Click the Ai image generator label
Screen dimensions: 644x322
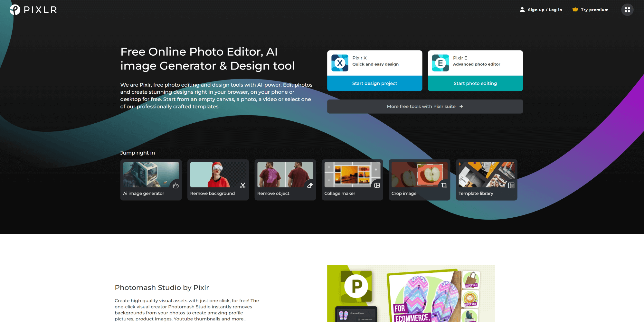click(143, 194)
